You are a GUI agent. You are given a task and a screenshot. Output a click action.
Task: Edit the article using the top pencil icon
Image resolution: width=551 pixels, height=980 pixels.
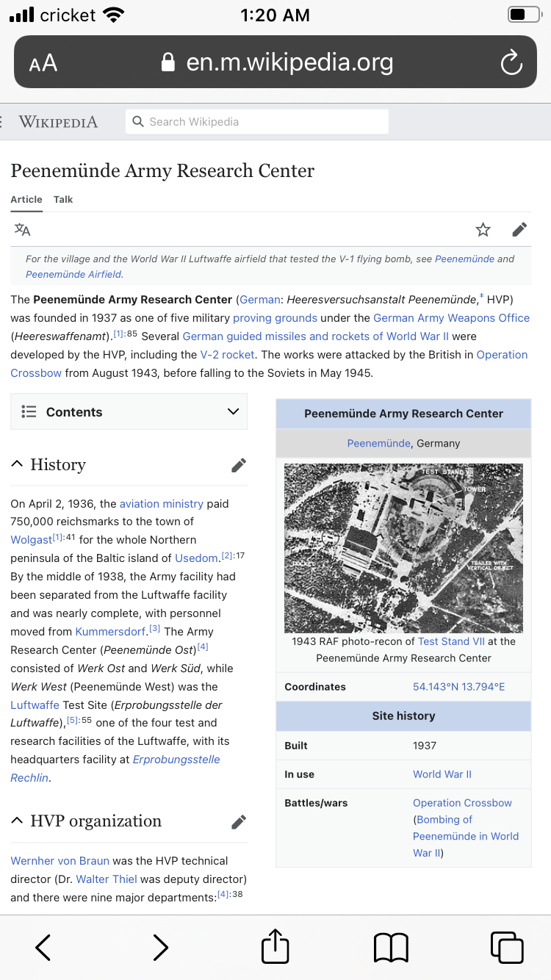pyautogui.click(x=519, y=230)
